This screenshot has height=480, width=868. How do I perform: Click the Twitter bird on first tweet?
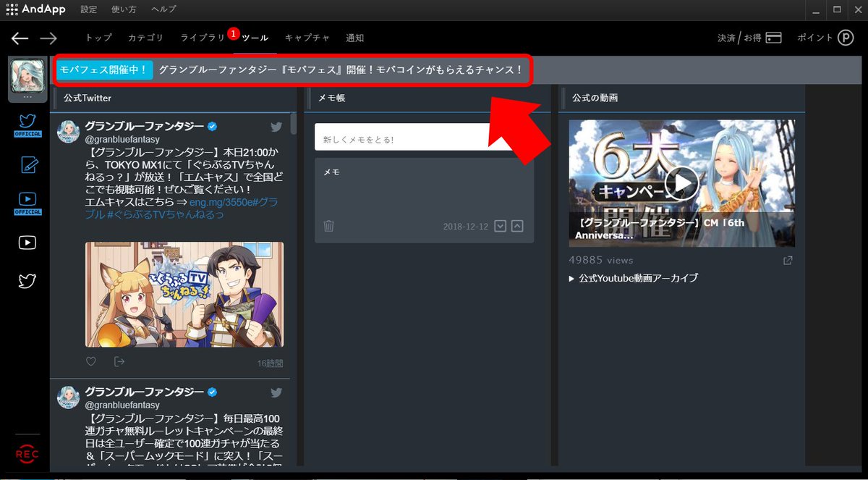[276, 127]
